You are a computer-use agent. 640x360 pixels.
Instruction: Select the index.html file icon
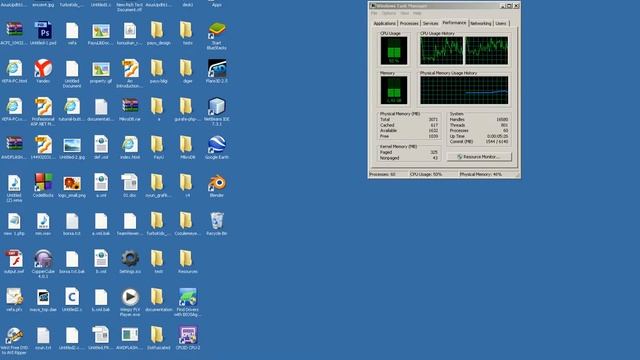pos(130,147)
